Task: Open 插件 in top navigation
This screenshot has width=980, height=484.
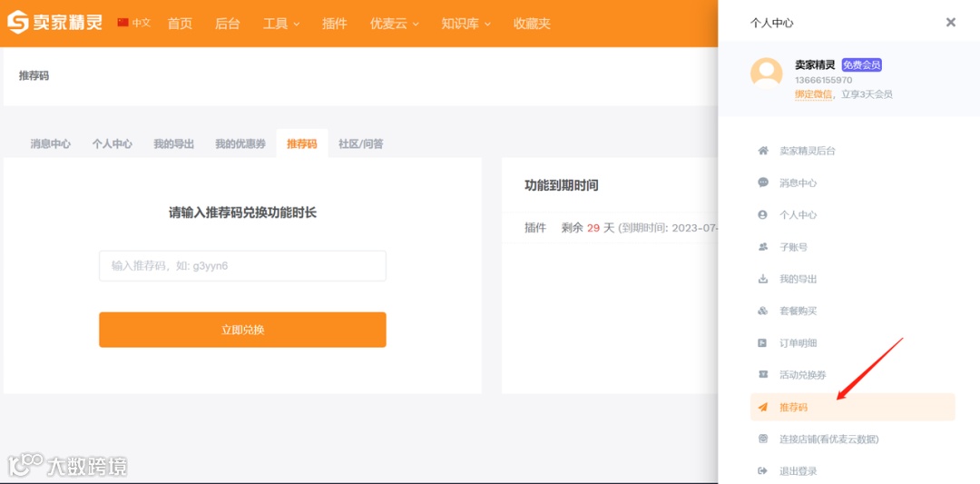Action: point(334,24)
